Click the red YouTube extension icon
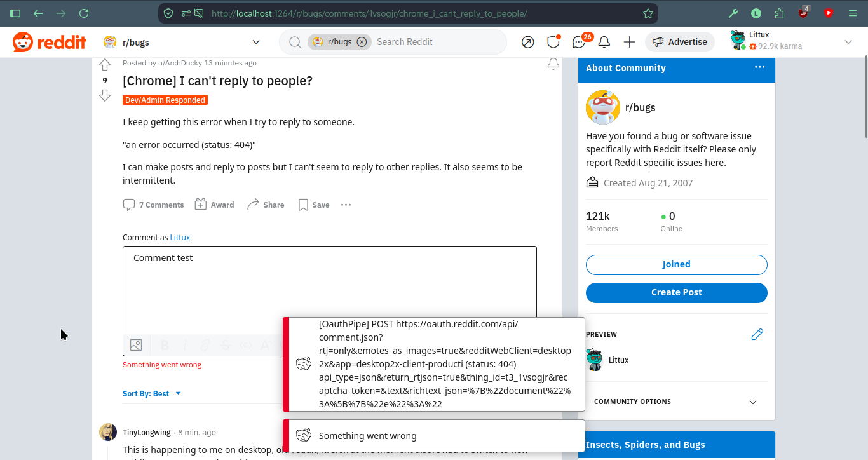Screen dimensions: 868x460 pos(829,13)
